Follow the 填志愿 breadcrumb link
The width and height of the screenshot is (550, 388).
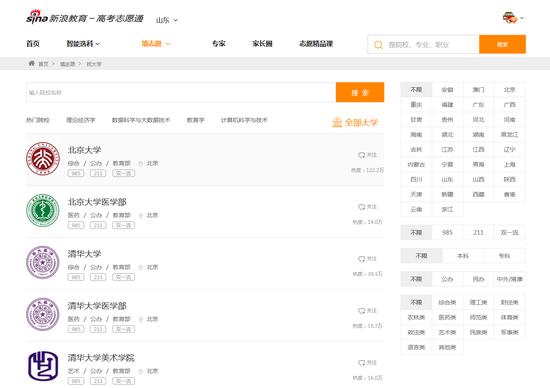tap(67, 64)
